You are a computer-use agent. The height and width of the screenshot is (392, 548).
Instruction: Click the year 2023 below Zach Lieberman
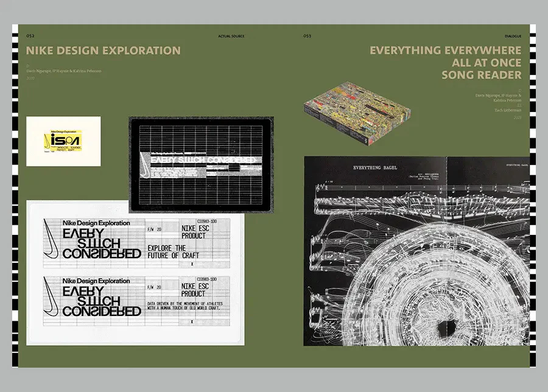coord(517,117)
